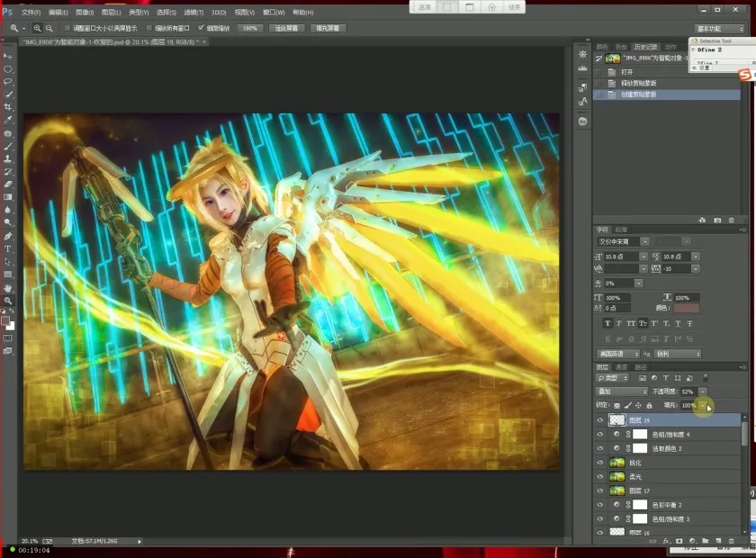This screenshot has height=558, width=756.
Task: Click the zoom-in magnifier in options bar
Action: pyautogui.click(x=37, y=28)
